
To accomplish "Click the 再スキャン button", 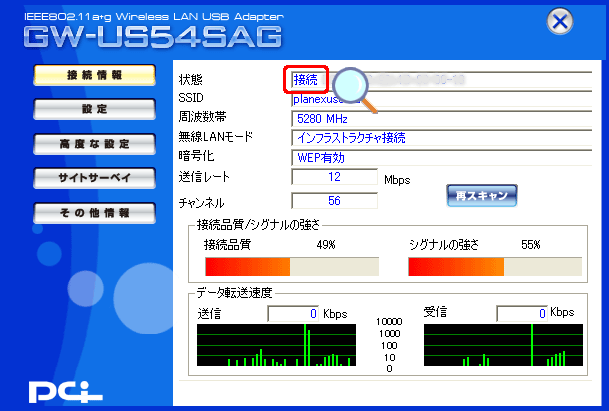I will click(482, 195).
